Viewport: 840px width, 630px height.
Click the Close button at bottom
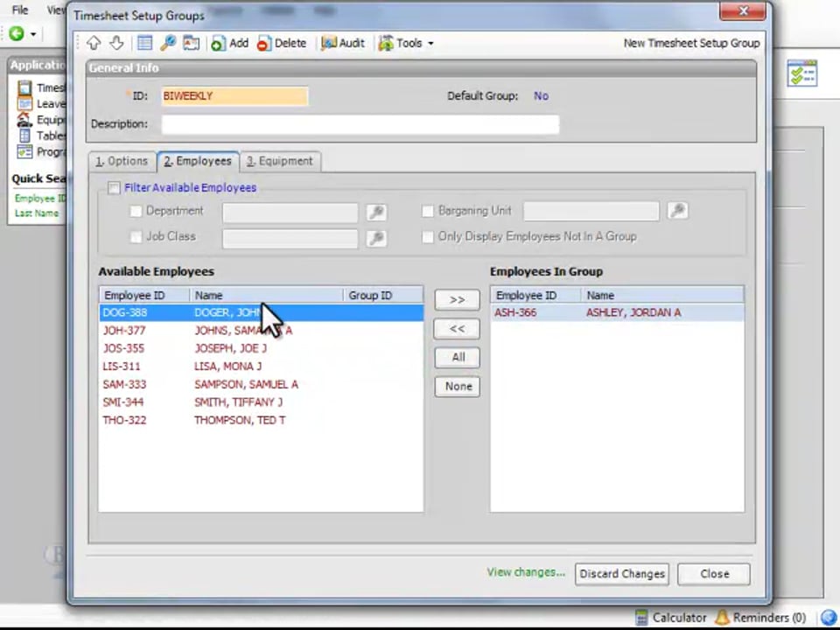tap(714, 574)
